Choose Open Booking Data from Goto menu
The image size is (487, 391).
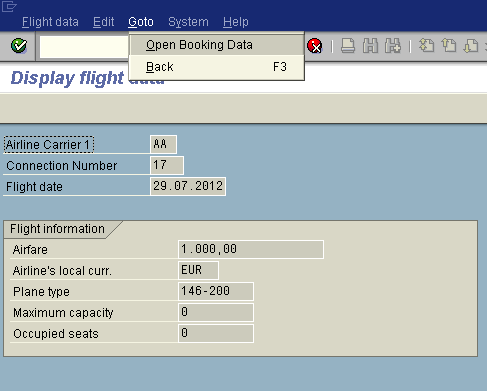click(x=217, y=45)
